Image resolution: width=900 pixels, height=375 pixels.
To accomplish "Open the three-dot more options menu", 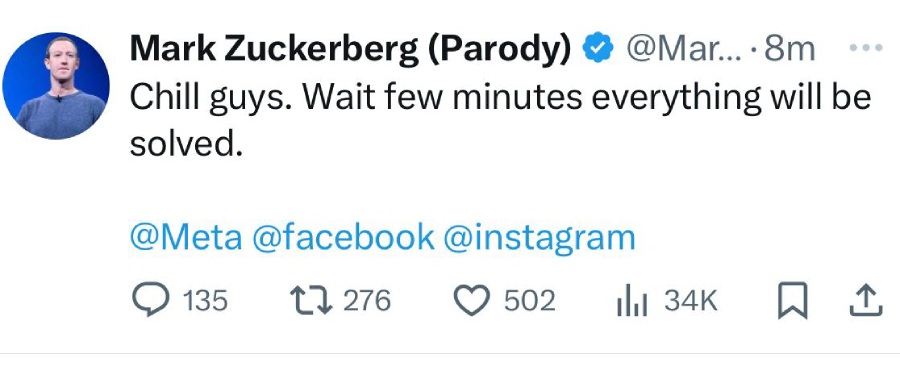I will [x=866, y=48].
